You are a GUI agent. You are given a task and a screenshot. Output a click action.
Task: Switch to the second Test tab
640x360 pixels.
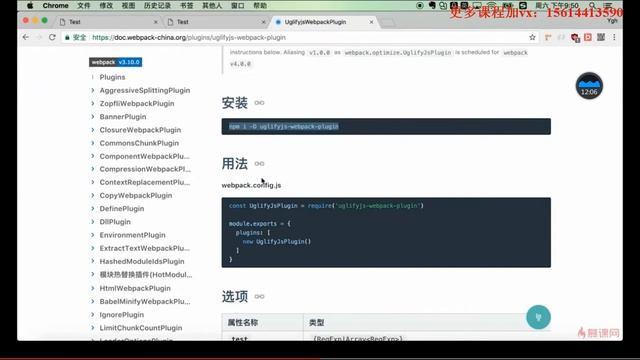[215, 22]
